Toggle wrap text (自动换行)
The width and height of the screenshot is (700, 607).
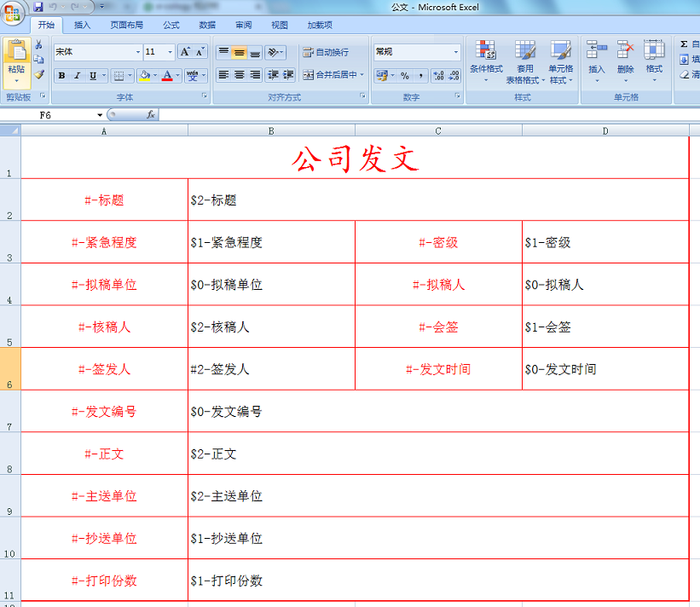326,52
